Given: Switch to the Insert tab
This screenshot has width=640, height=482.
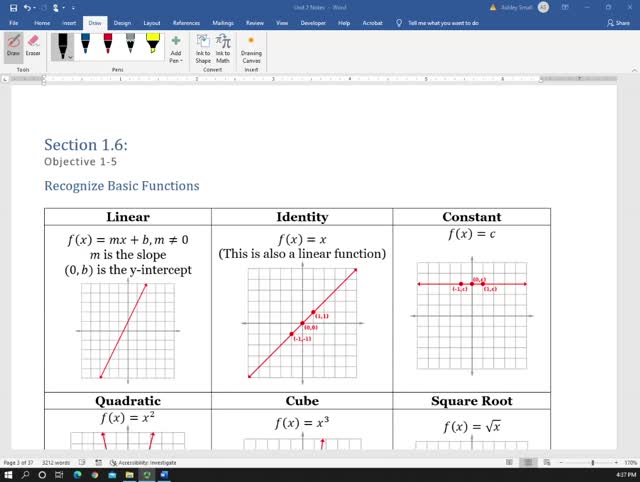Looking at the screenshot, I should pos(69,23).
